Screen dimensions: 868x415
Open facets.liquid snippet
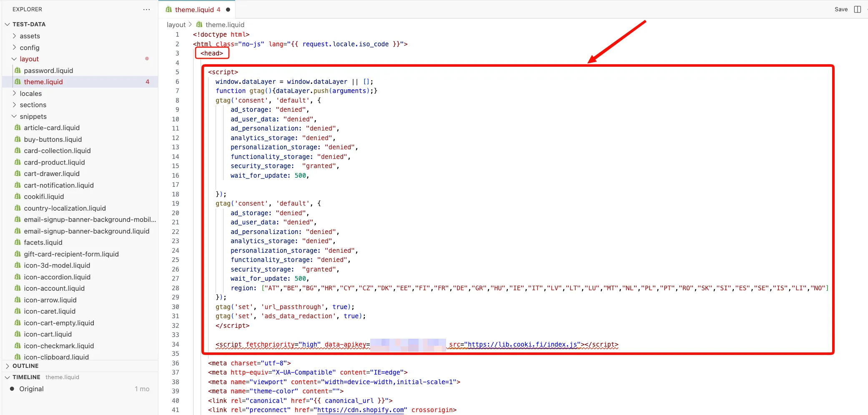(x=43, y=242)
